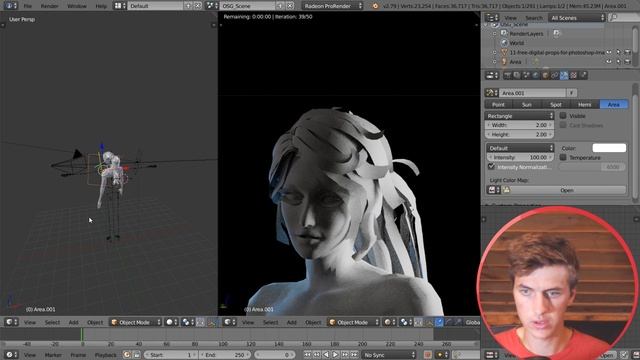The image size is (640, 360).
Task: Open left viewport shading mode selector
Action: click(x=172, y=322)
